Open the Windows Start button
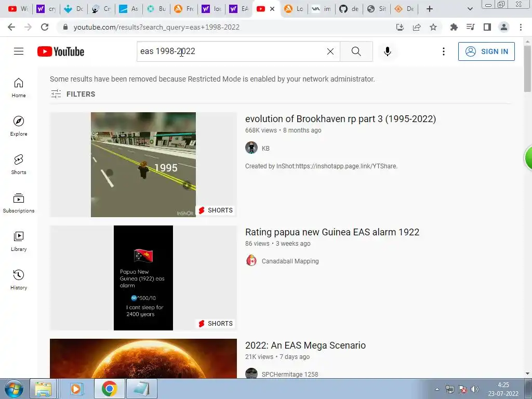This screenshot has width=532, height=399. click(x=14, y=389)
